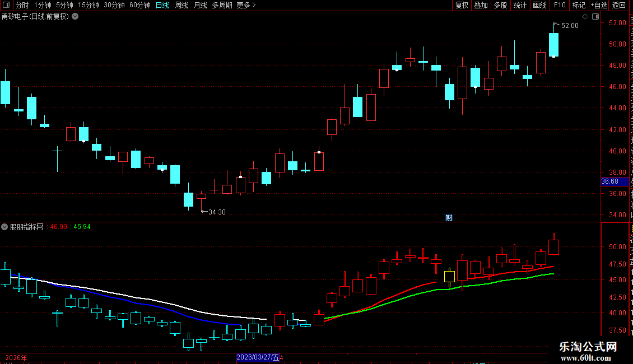
Task: Click the indicator value 45.94
Action: (82, 227)
